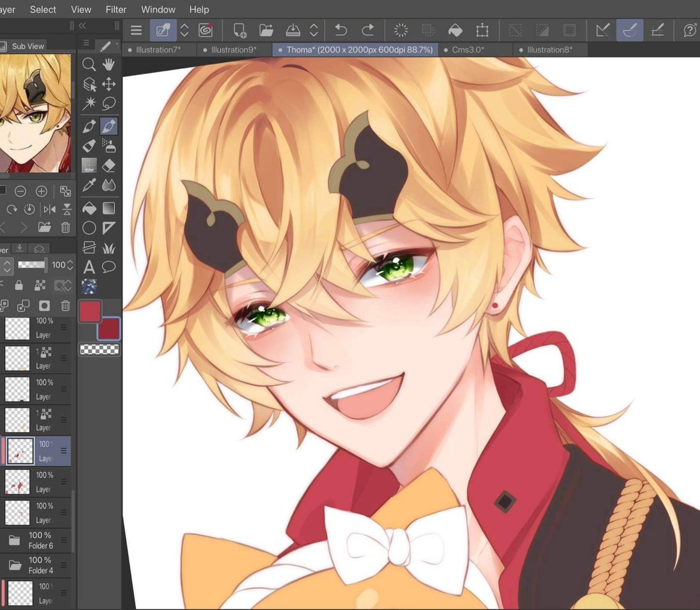700x610 pixels.
Task: Select the Auto select magic wand tool
Action: tap(89, 104)
